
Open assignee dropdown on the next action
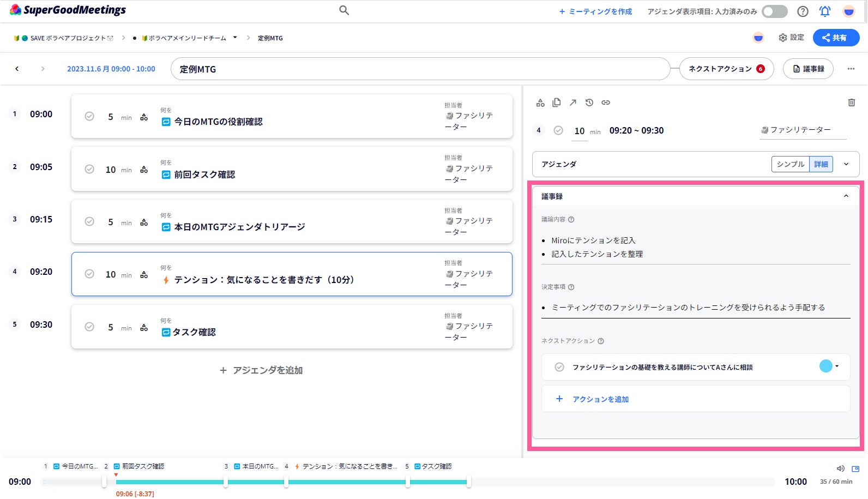click(x=837, y=366)
